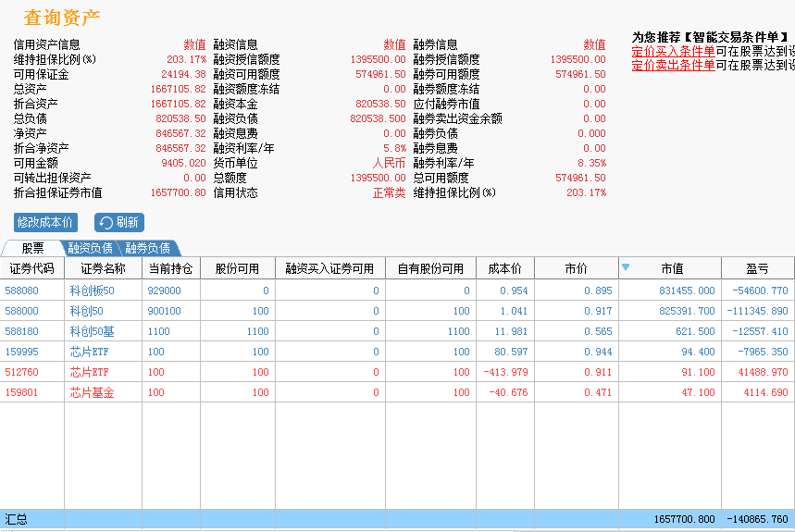Switch to the 融资负债 tab
The height and width of the screenshot is (532, 795).
click(x=91, y=248)
